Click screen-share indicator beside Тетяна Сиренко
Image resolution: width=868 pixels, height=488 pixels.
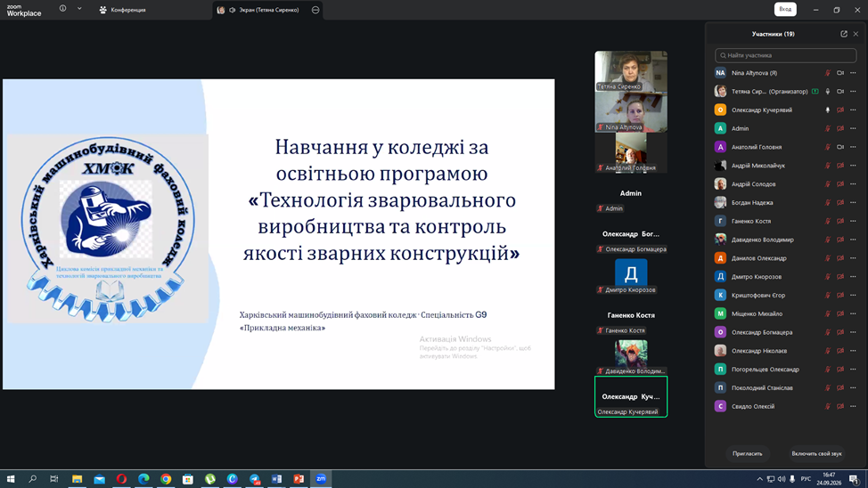pyautogui.click(x=815, y=92)
